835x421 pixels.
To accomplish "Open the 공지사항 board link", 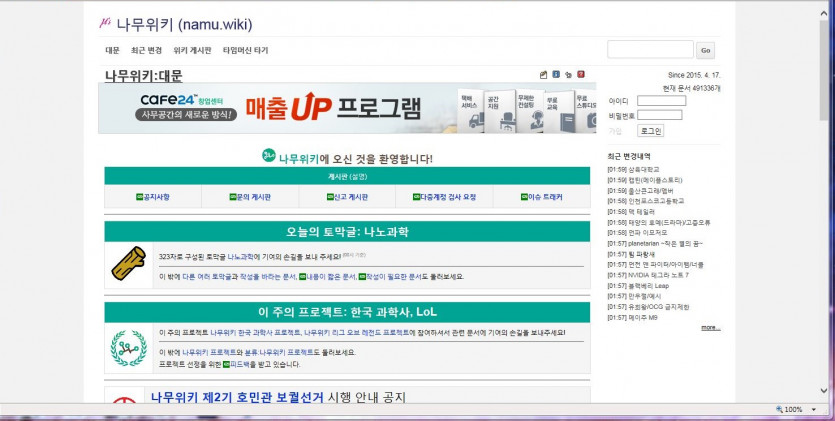I will (157, 197).
